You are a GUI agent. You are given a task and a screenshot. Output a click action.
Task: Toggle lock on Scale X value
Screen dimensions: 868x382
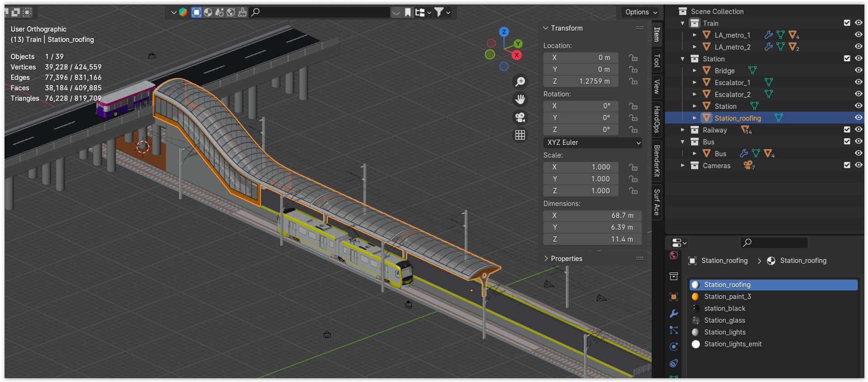pos(633,167)
